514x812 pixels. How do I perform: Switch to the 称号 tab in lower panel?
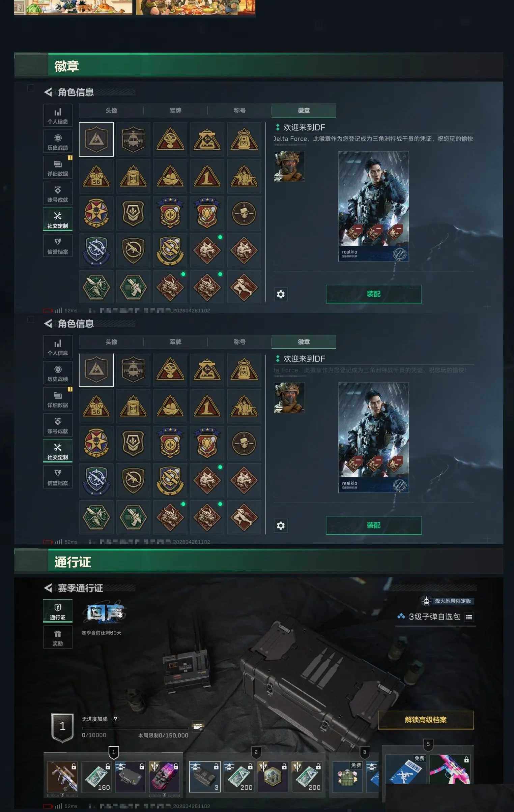coord(239,342)
